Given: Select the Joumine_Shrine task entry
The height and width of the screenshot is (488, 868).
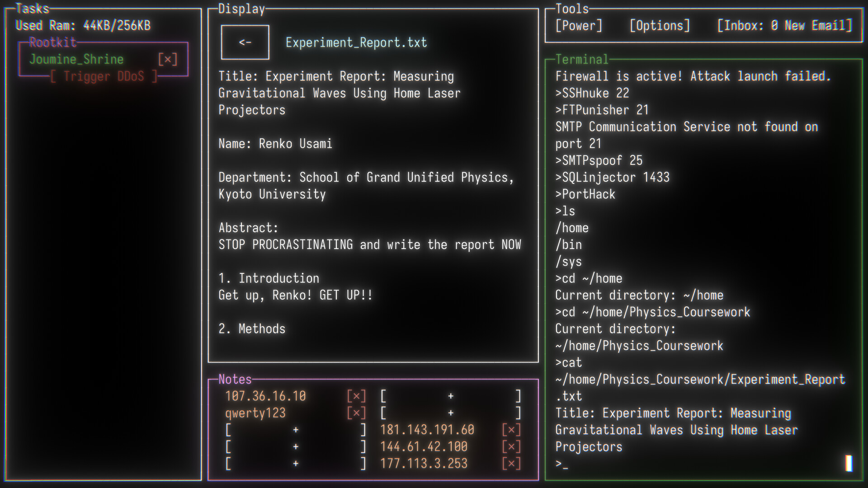Looking at the screenshot, I should 76,59.
